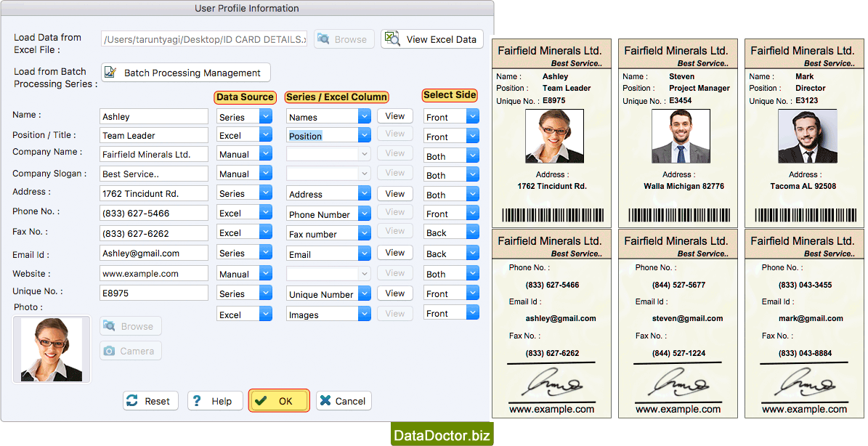Click the Address field with Tincidunt Rd.

(154, 193)
